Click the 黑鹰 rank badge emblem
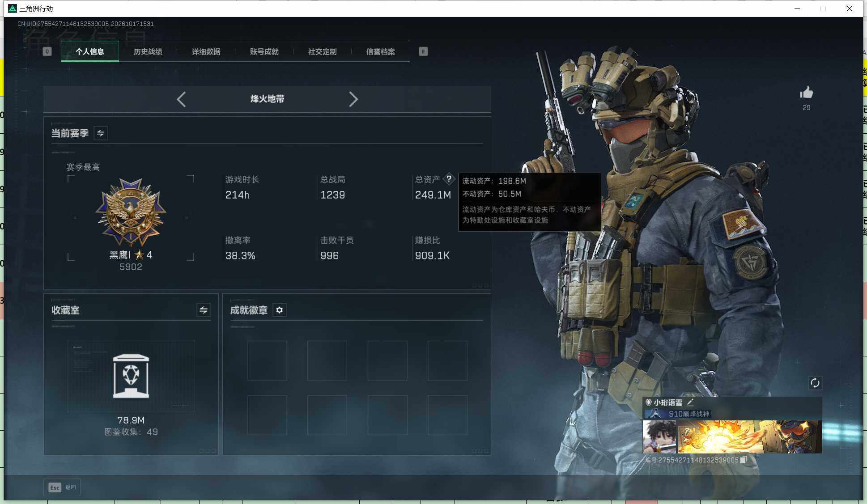The height and width of the screenshot is (504, 867). coord(131,212)
